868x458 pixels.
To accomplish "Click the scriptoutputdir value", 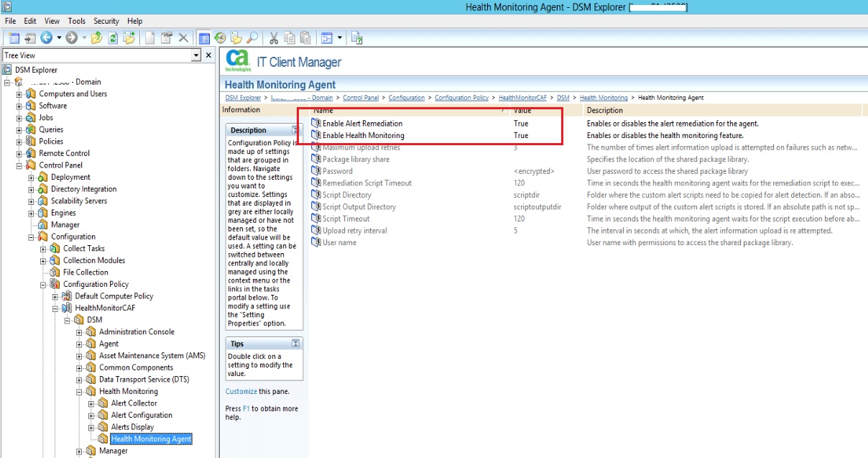I will click(x=537, y=207).
